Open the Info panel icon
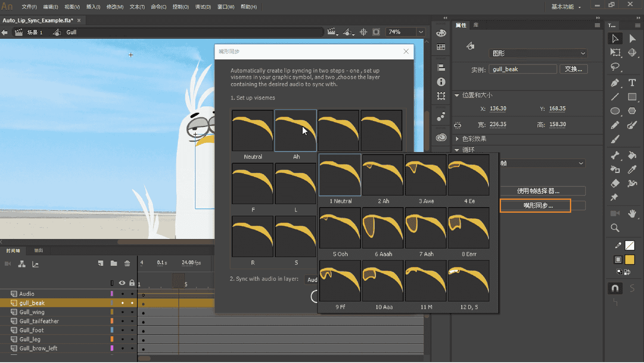This screenshot has width=644, height=363. coord(441,81)
